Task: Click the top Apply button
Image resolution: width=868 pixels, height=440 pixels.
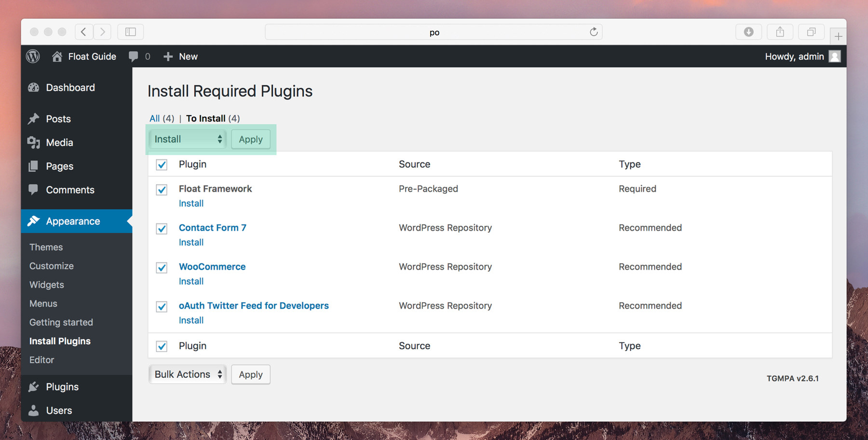Action: click(251, 139)
